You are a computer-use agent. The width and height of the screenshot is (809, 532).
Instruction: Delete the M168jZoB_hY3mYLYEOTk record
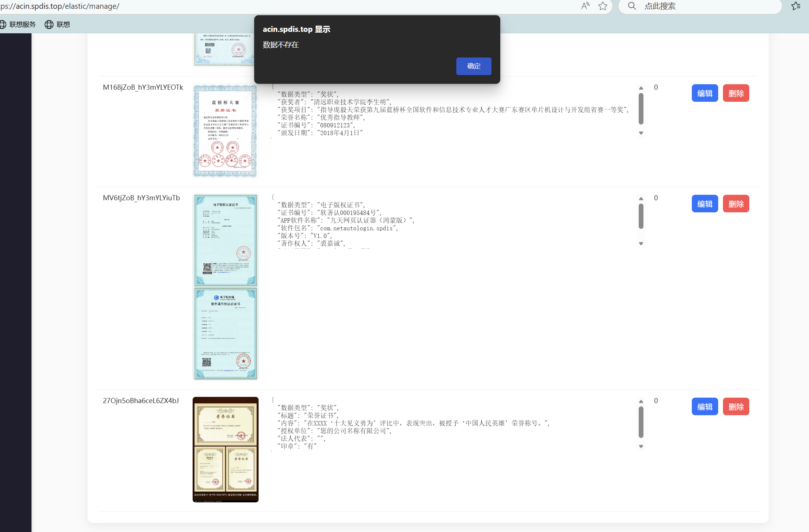point(736,93)
